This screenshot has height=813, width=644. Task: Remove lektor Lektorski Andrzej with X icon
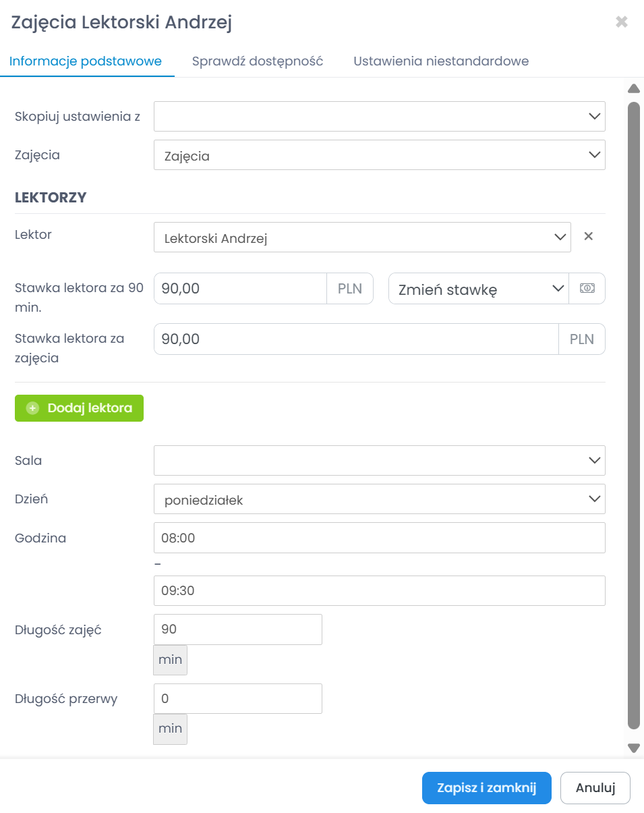tap(588, 236)
